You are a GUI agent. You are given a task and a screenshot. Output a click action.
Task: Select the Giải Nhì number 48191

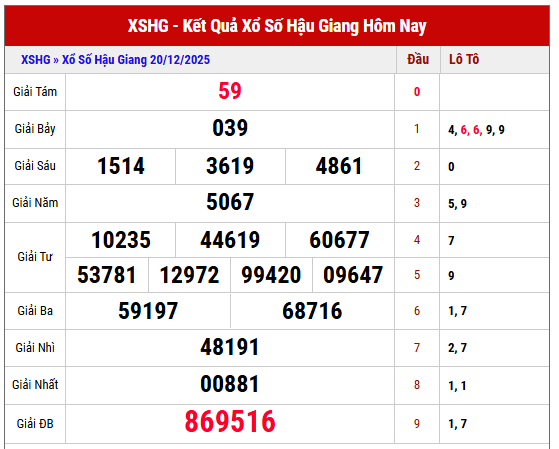(230, 347)
